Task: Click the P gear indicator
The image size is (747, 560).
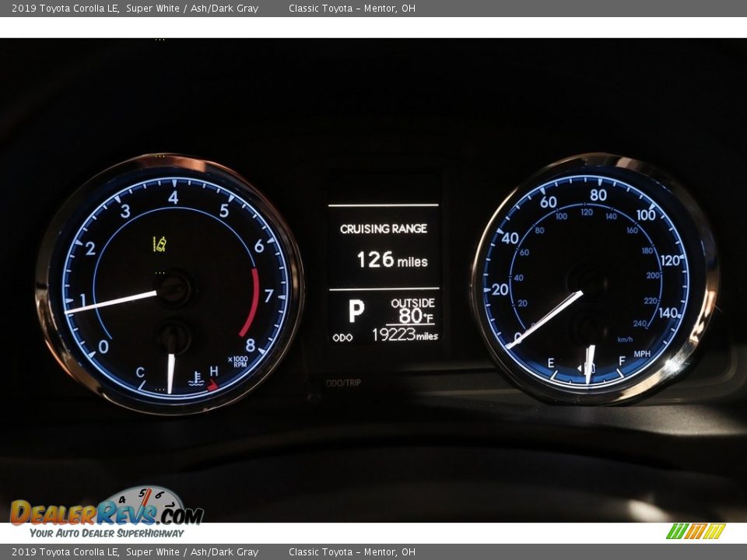Action: pos(356,311)
